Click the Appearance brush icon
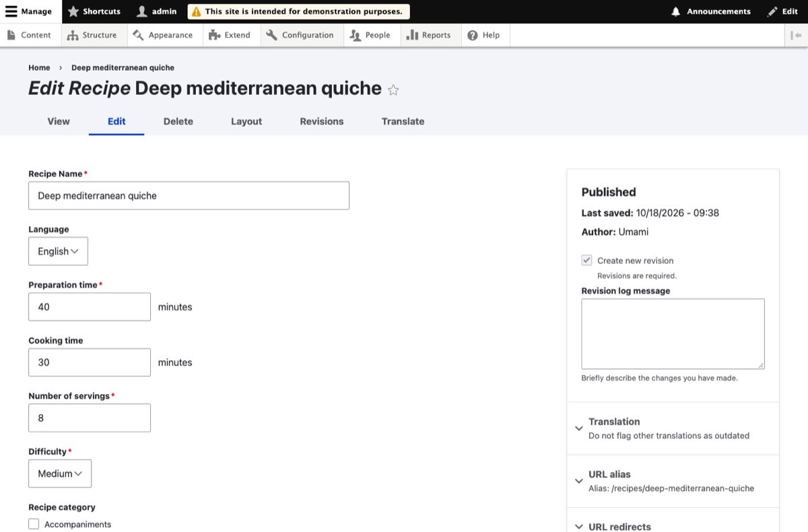The width and height of the screenshot is (808, 532). [138, 35]
